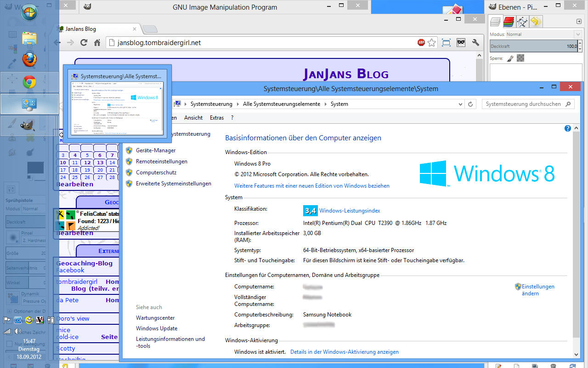
Task: Open help via blue question mark icon
Action: pyautogui.click(x=568, y=128)
